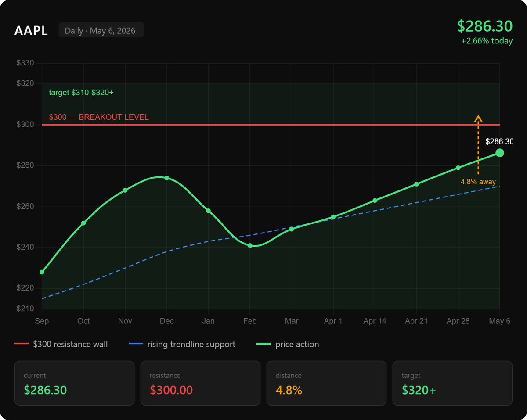The height and width of the screenshot is (420, 527).
Task: Click the Apr 14 x-axis label
Action: (375, 321)
